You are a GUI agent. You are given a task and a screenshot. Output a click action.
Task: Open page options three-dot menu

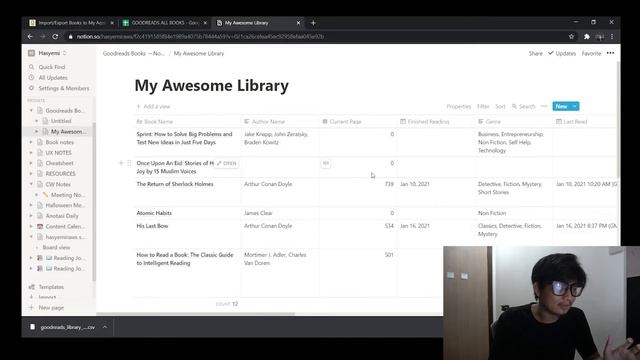click(610, 53)
